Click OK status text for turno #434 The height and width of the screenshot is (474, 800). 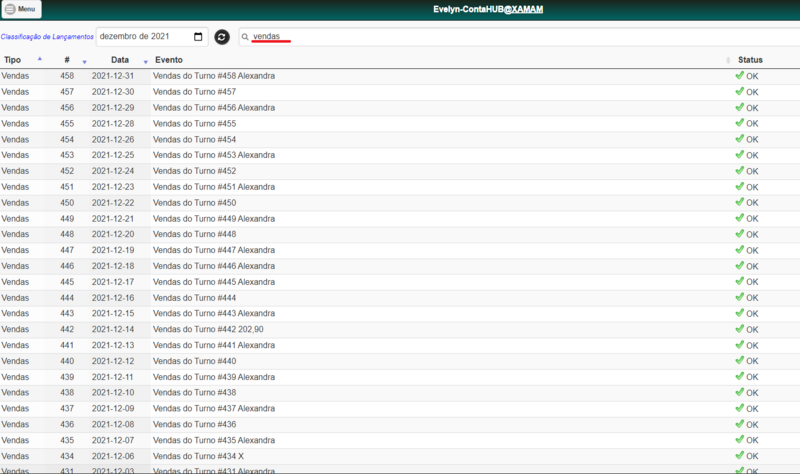pyautogui.click(x=752, y=456)
